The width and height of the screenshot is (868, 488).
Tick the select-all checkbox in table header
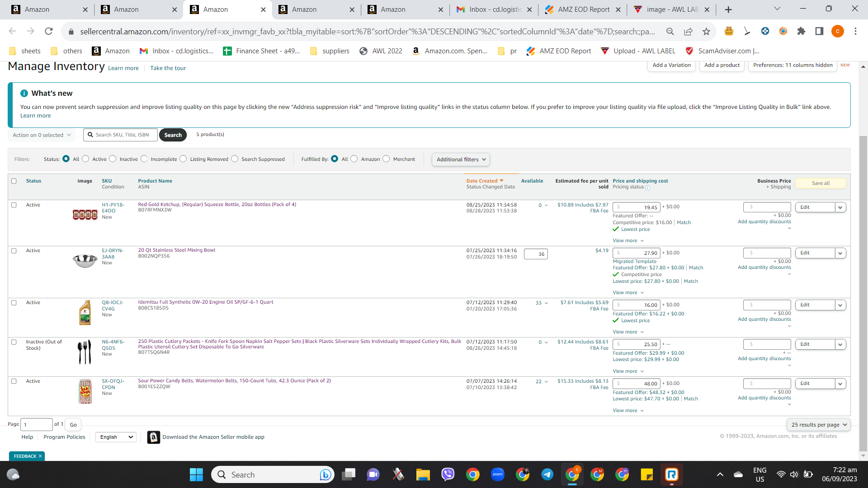[14, 181]
